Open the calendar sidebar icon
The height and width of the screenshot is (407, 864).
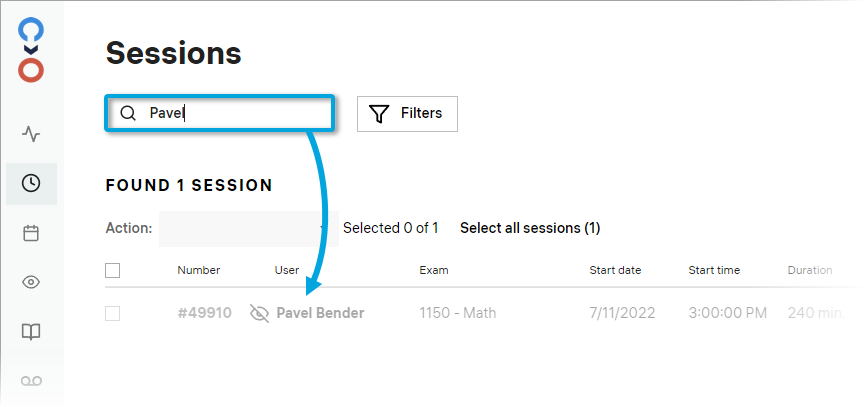click(31, 233)
